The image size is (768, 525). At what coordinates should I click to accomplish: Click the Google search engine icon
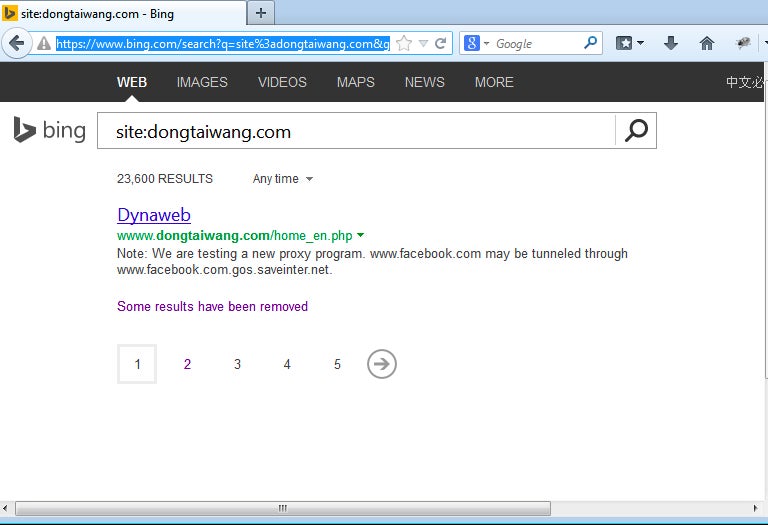pyautogui.click(x=472, y=43)
